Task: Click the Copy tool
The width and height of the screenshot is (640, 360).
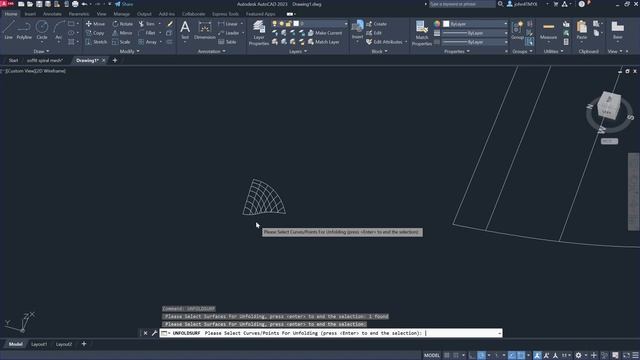Action: (95, 33)
